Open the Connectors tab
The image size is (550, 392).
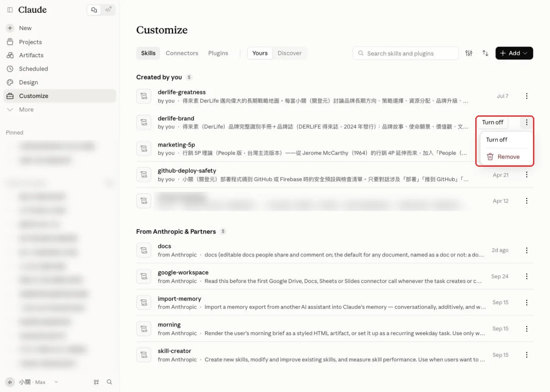coord(182,53)
